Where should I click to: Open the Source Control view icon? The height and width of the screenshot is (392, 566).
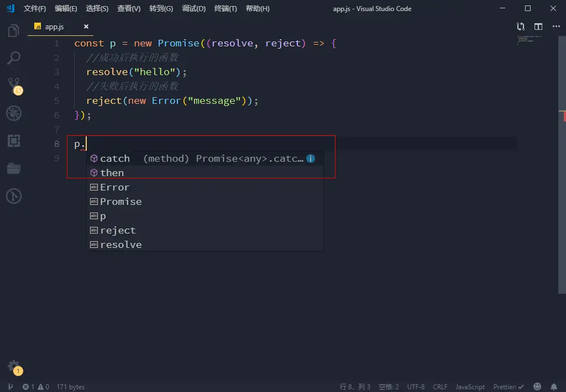(x=14, y=86)
